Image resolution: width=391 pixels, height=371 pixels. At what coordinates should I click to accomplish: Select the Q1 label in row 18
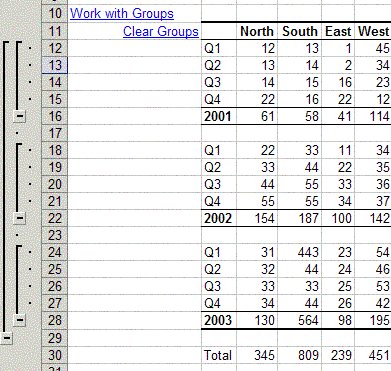click(219, 150)
